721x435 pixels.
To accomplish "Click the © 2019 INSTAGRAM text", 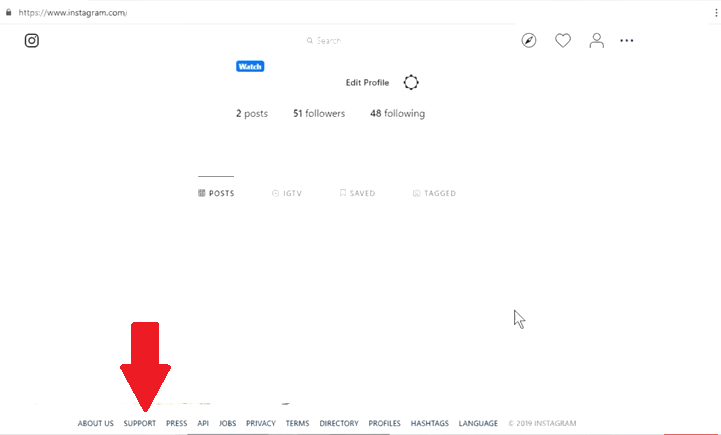I will [x=542, y=423].
